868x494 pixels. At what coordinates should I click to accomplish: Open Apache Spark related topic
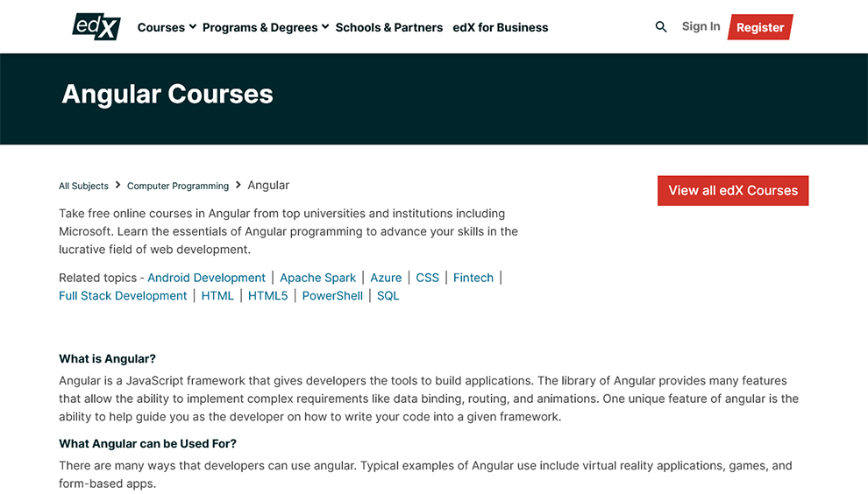point(317,278)
